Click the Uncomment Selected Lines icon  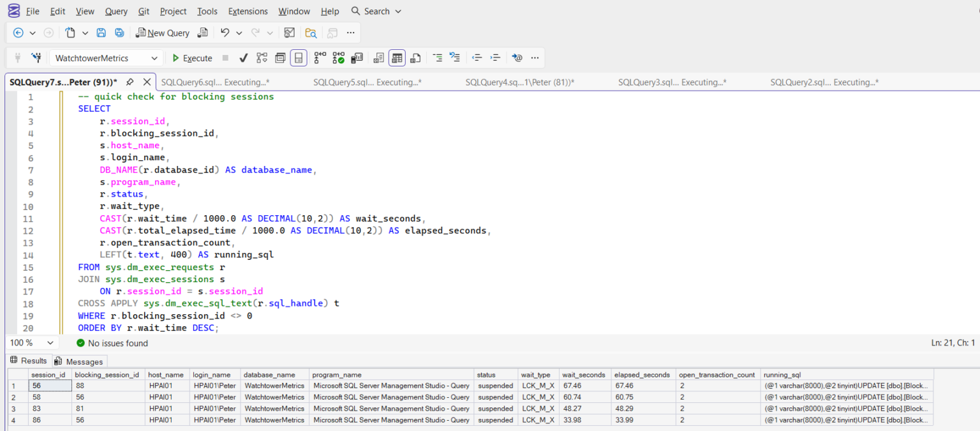click(x=455, y=58)
